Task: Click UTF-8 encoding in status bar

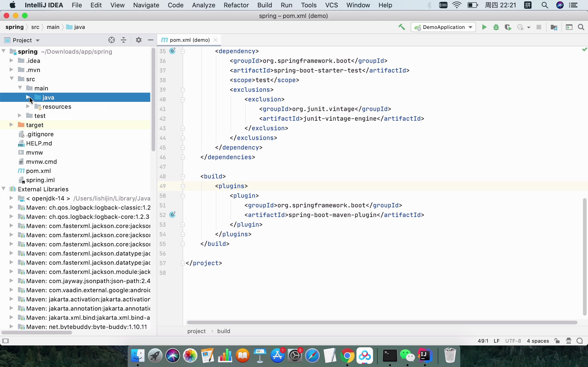Action: [513, 341]
